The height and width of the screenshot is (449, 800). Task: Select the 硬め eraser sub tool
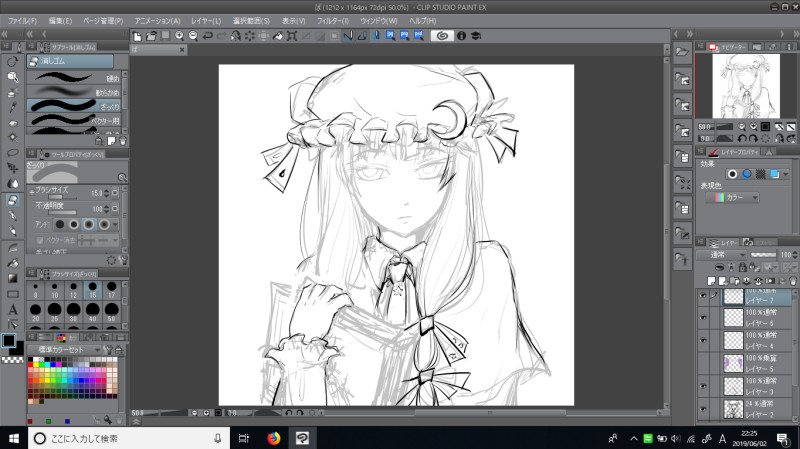point(74,78)
